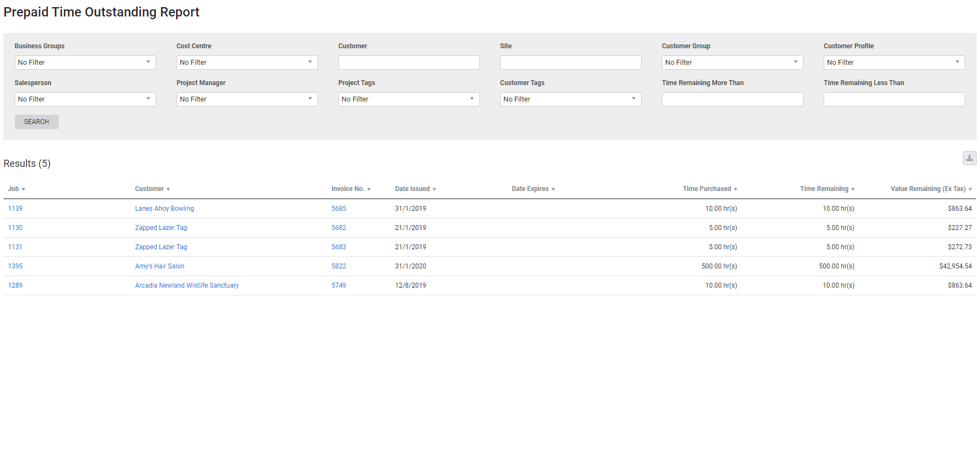
Task: Sort by Customer column header
Action: click(152, 189)
